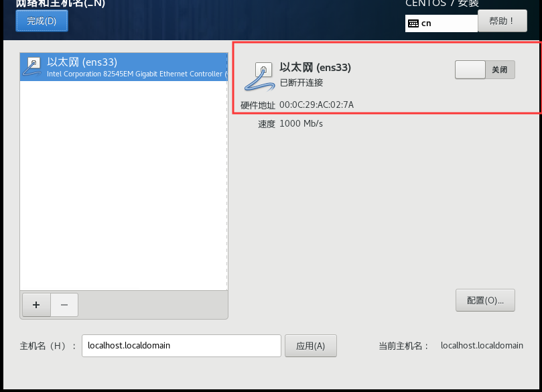Click the 完成(D) done button
This screenshot has width=542, height=392.
pyautogui.click(x=42, y=21)
